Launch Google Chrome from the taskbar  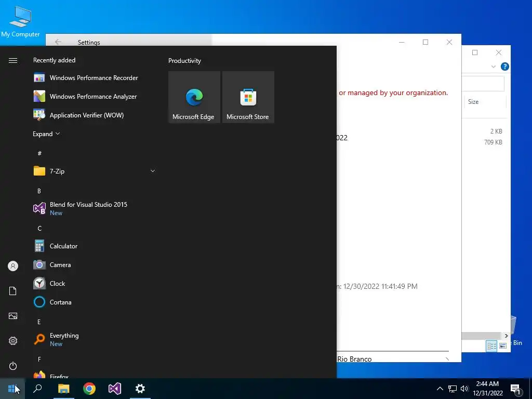pos(89,389)
